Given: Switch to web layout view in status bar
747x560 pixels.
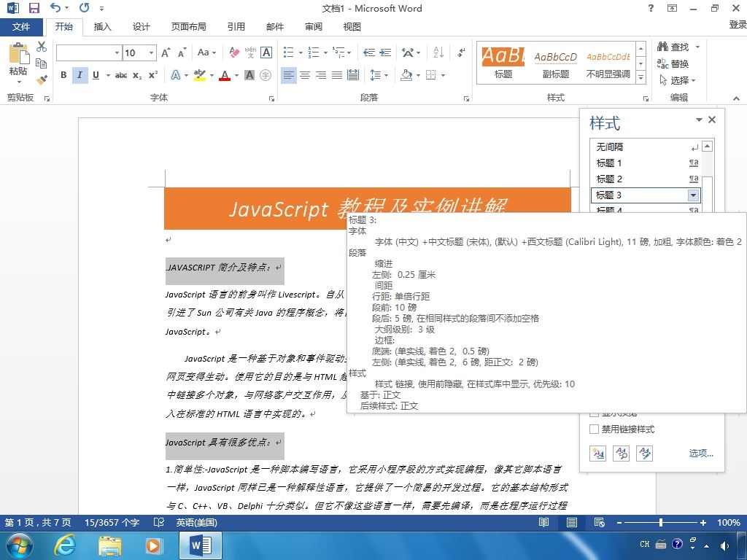Looking at the screenshot, I should click(600, 522).
